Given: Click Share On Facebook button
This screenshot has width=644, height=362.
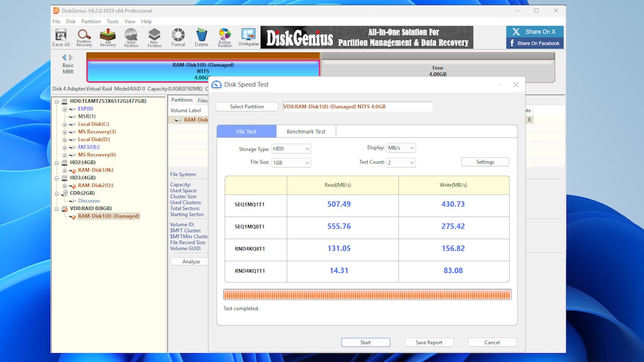Looking at the screenshot, I should [x=535, y=43].
